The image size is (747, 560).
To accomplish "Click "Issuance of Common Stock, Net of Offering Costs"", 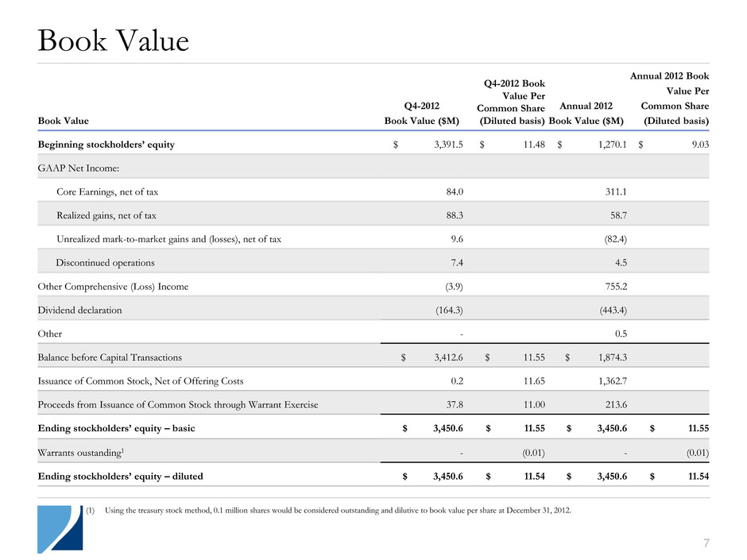I will point(141,382).
